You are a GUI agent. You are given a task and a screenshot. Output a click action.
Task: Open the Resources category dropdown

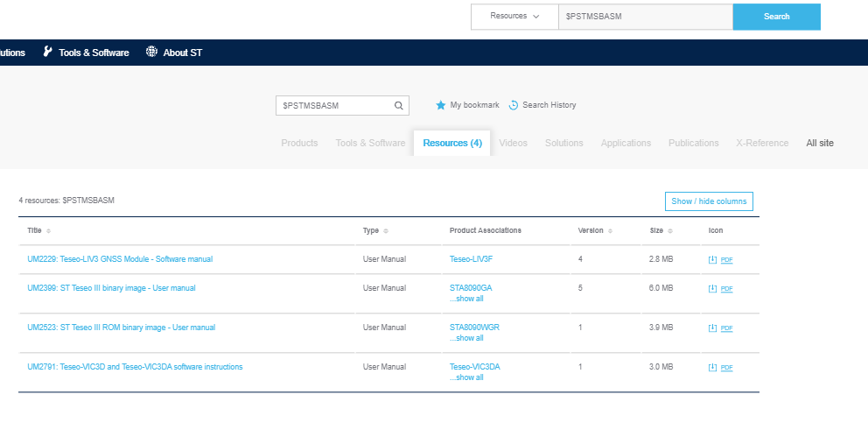(514, 17)
